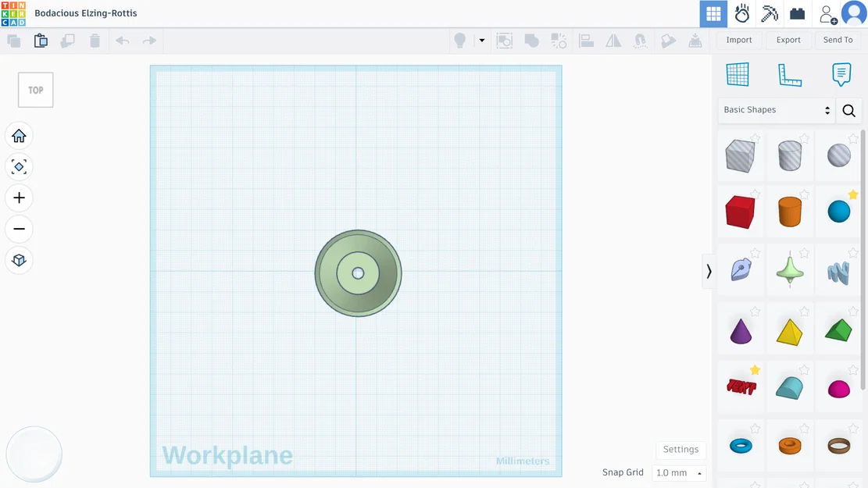
Task: Open the Tinkercad logo home link
Action: [x=13, y=13]
